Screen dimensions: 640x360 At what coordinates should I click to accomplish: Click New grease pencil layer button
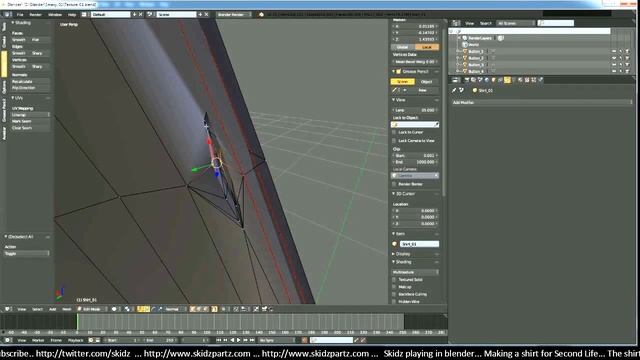point(423,90)
